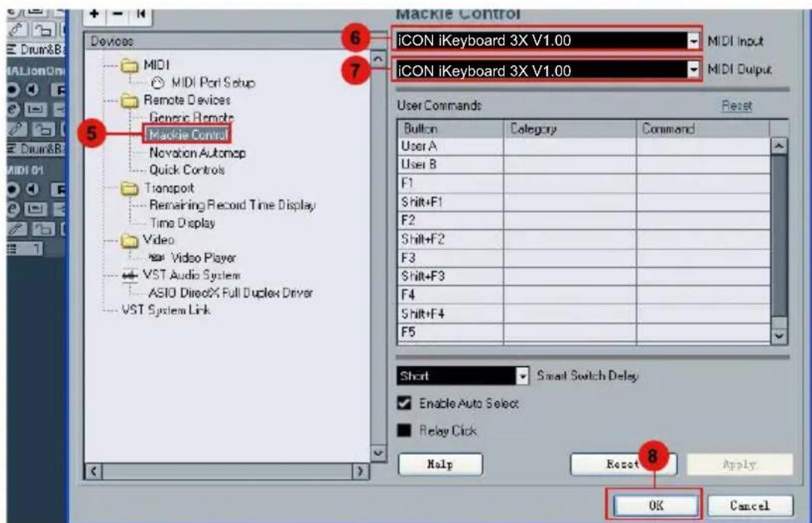Screen dimensions: 812x523
Task: Click the Cancel button
Action: 750,505
